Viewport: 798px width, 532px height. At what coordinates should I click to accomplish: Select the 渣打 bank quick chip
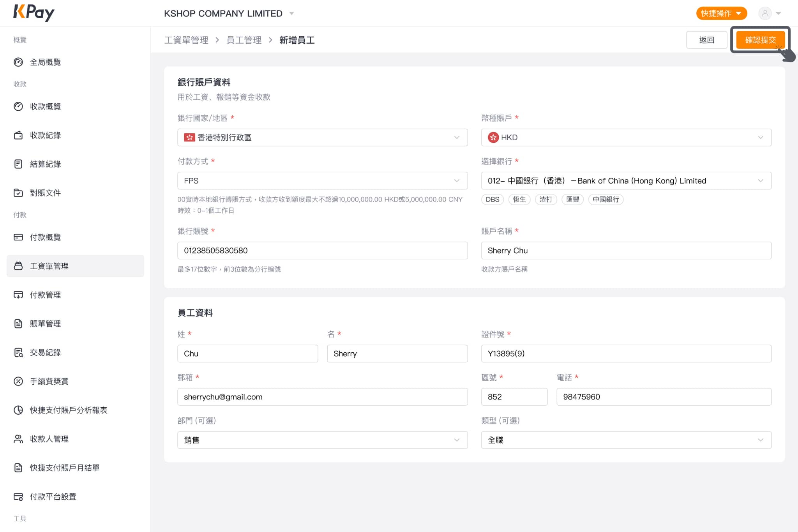click(546, 200)
